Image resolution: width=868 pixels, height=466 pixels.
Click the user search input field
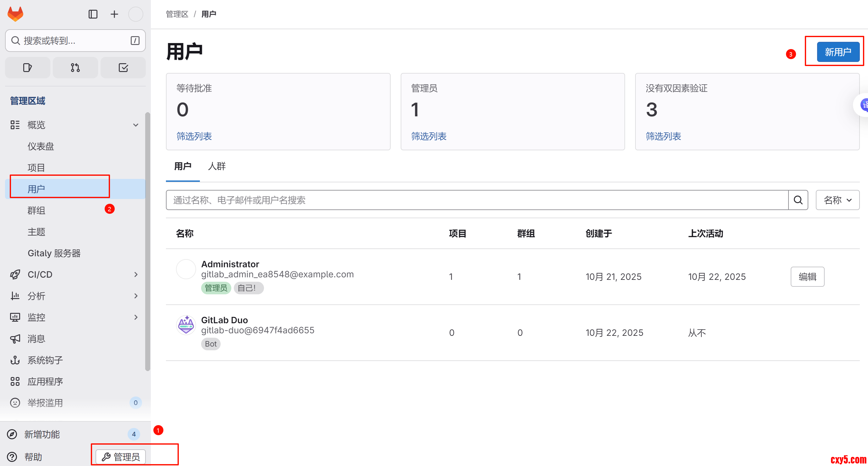tap(476, 200)
